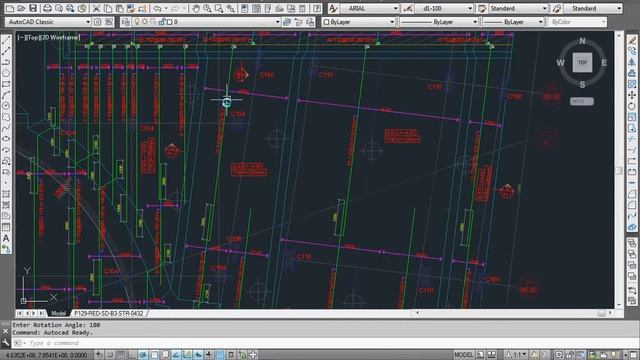Activate the Zoom Window tool
This screenshot has width=640, height=360.
(219, 8)
